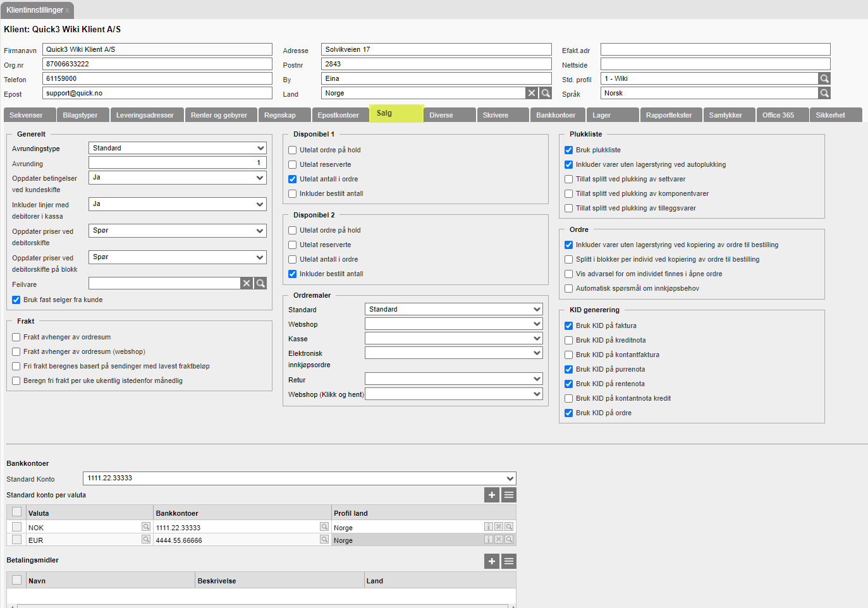Image resolution: width=868 pixels, height=608 pixels.
Task: Add a new Betalingsmidler entry
Action: pos(492,561)
